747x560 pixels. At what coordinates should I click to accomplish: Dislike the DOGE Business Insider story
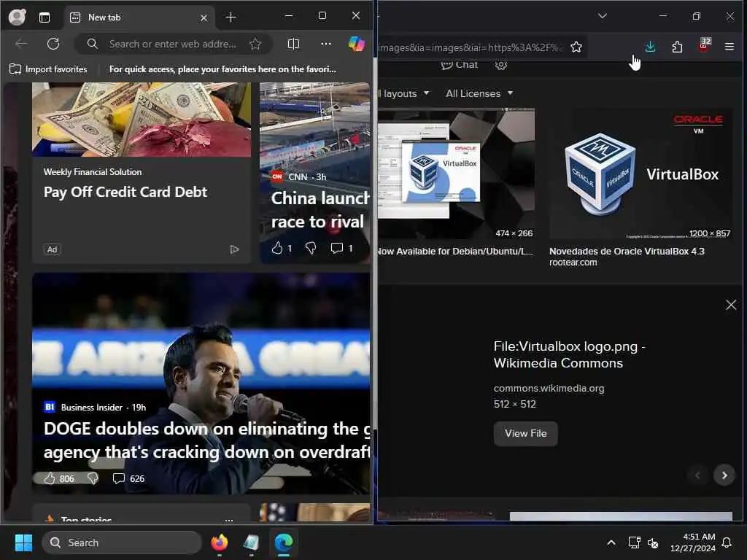coord(93,478)
